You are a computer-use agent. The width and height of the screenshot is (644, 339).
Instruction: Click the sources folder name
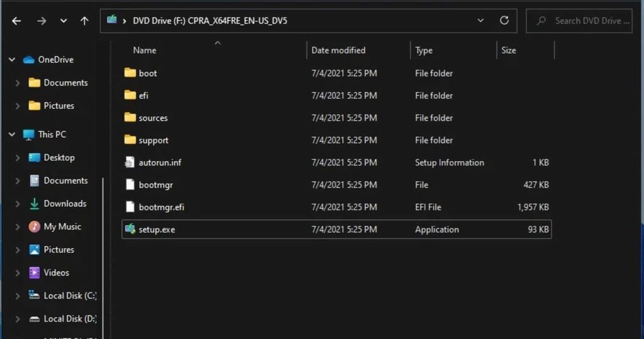click(153, 118)
